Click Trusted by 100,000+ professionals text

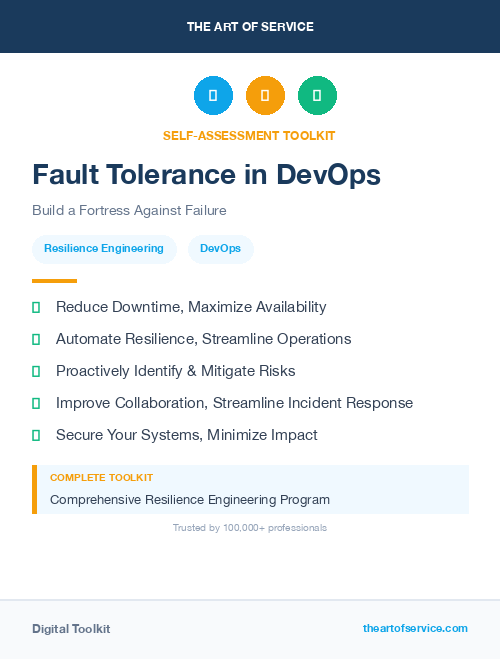[250, 527]
